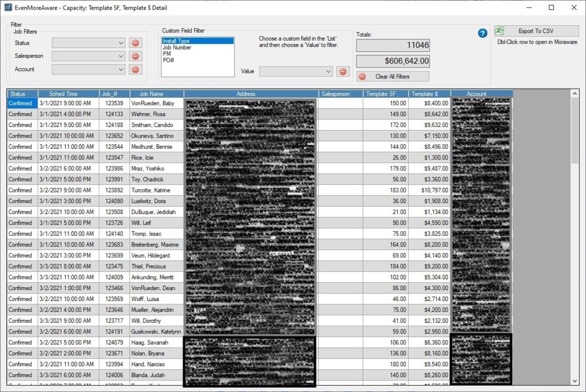Click the EvenMoreAware app icon in title bar
This screenshot has width=586, height=392.
[8, 7]
